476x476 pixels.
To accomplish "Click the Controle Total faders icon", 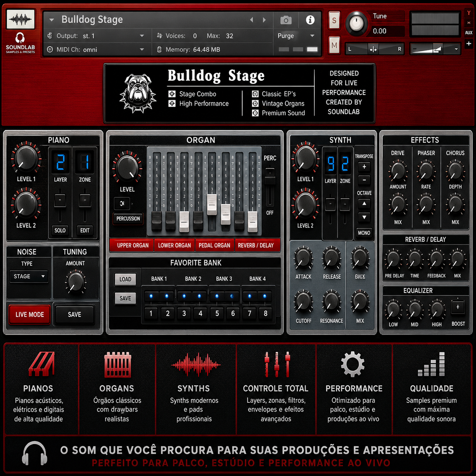I will click(277, 364).
